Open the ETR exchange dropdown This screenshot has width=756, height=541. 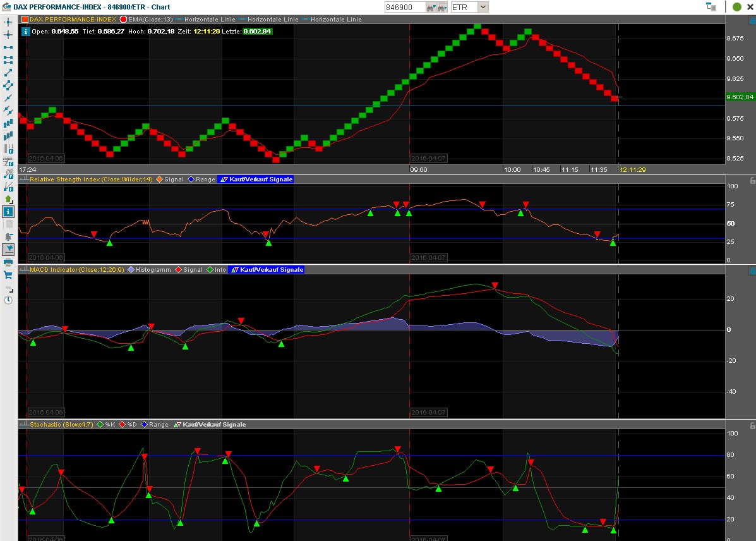[483, 7]
